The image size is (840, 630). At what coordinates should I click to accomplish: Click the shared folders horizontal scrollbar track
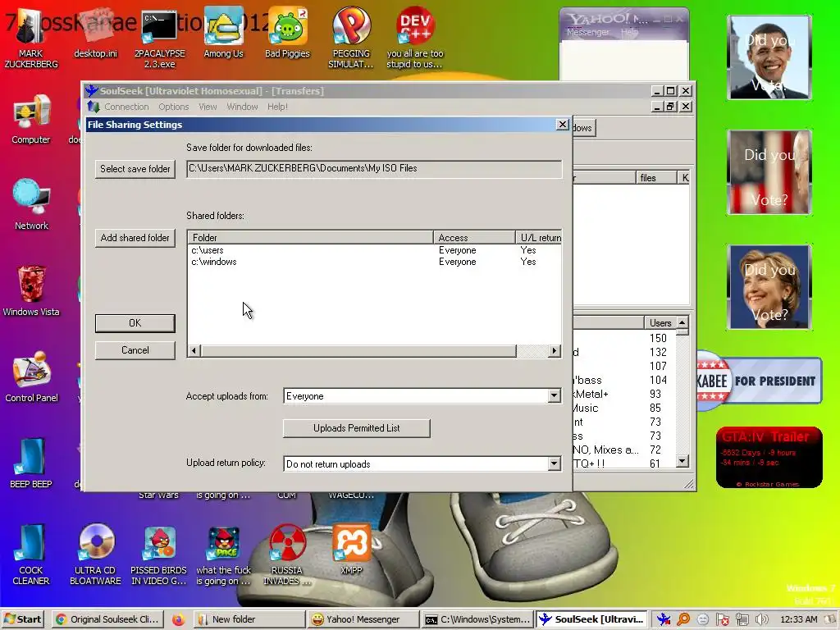coord(532,351)
